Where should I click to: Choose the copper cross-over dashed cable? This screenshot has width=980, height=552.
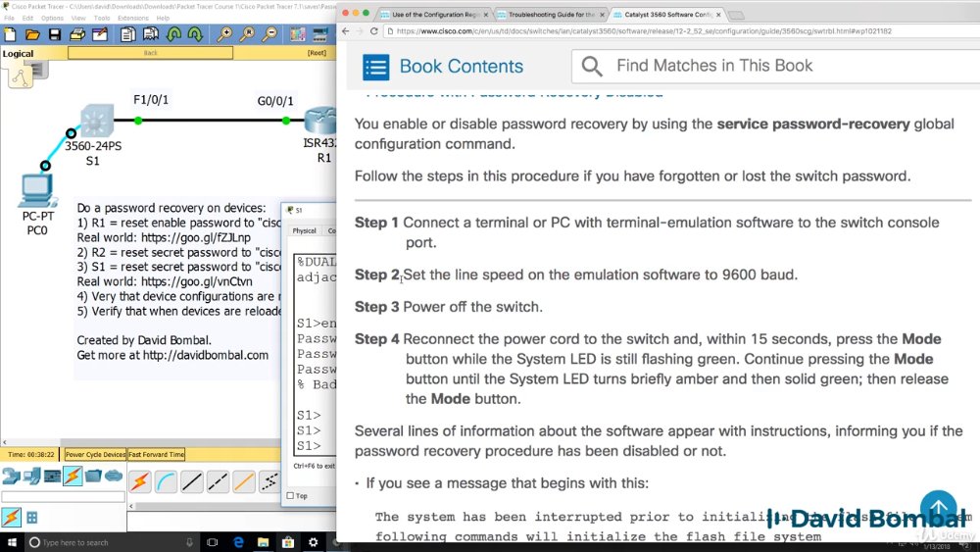click(x=218, y=481)
